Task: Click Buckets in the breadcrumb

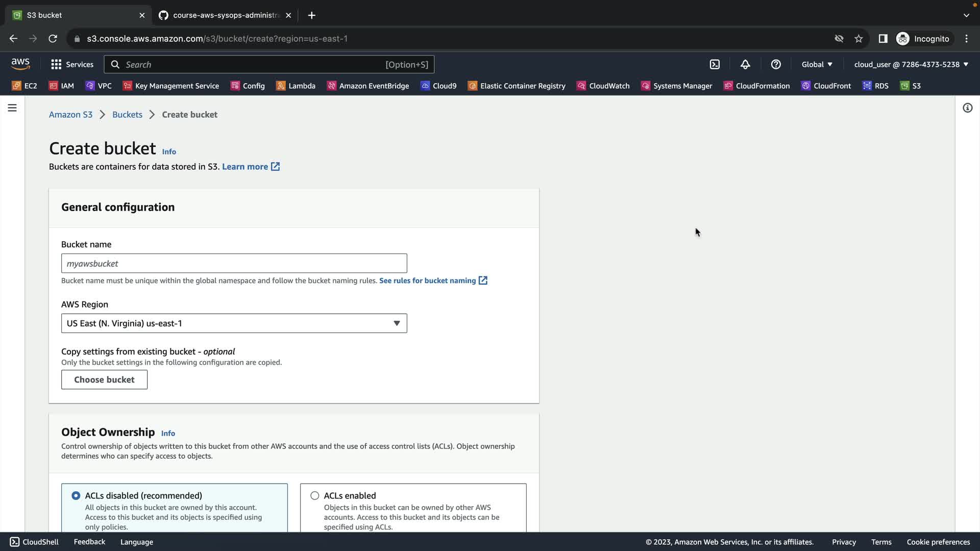Action: [127, 114]
